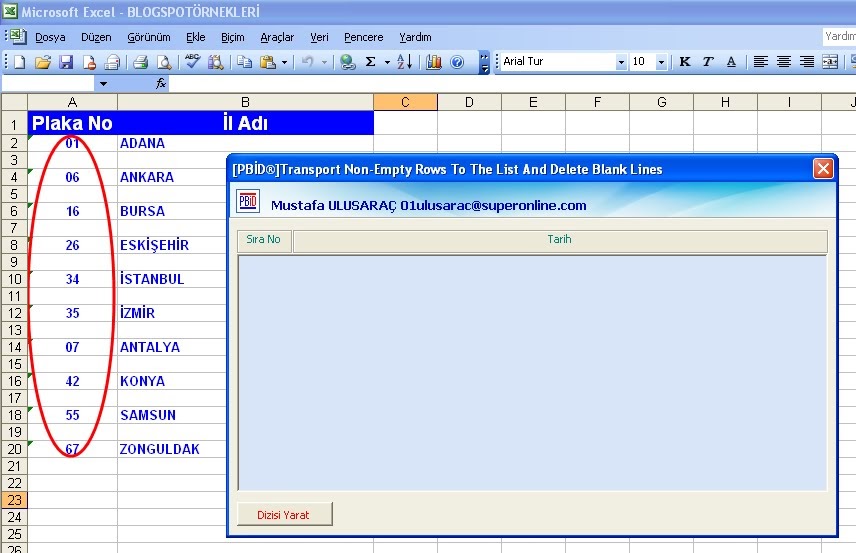This screenshot has width=856, height=553.
Task: Open the font size 10 dropdown
Action: click(661, 62)
